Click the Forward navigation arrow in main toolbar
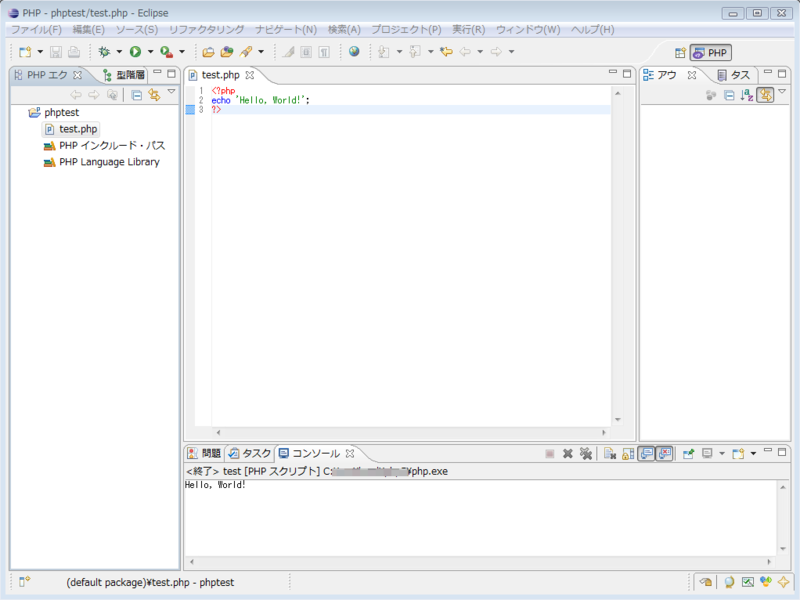 (496, 52)
